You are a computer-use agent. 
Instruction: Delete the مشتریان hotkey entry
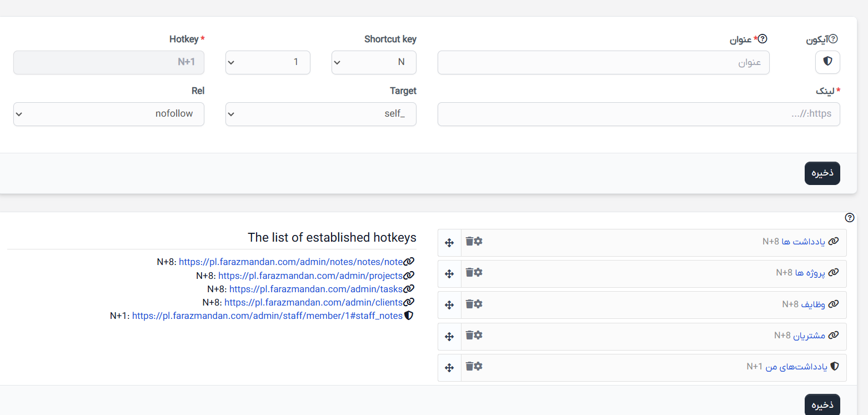coord(469,335)
